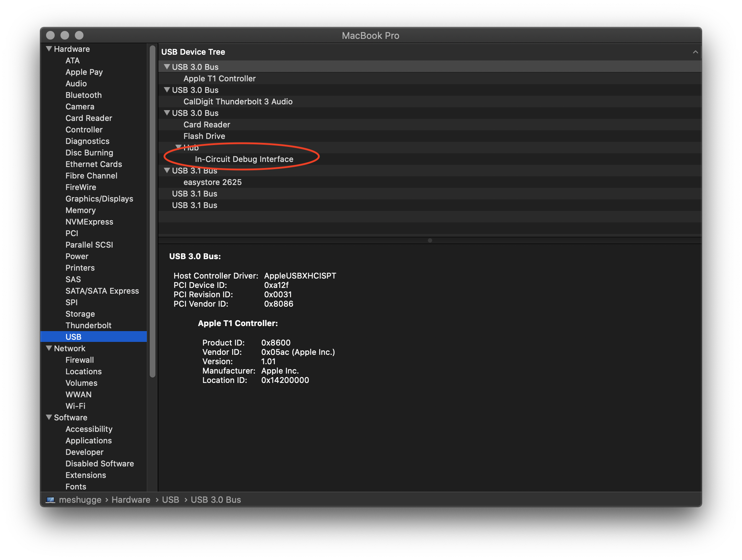The width and height of the screenshot is (742, 560).
Task: Collapse the first USB 3.0 Bus triangle above Apple T1 Controller
Action: (x=167, y=67)
